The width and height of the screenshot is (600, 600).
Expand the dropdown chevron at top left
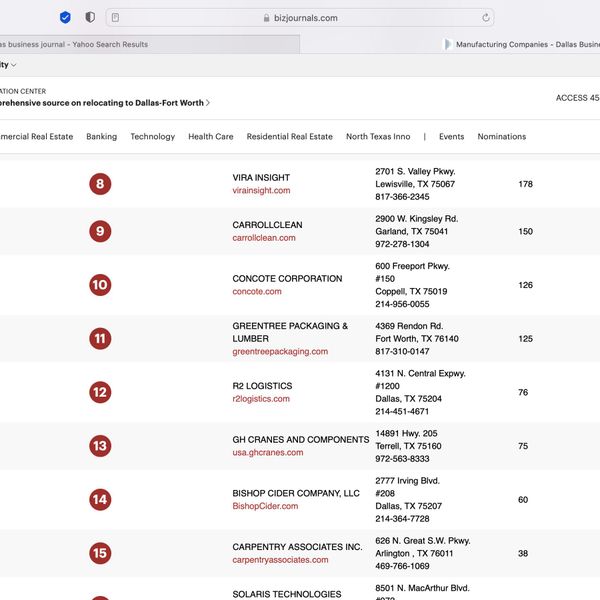click(x=13, y=65)
